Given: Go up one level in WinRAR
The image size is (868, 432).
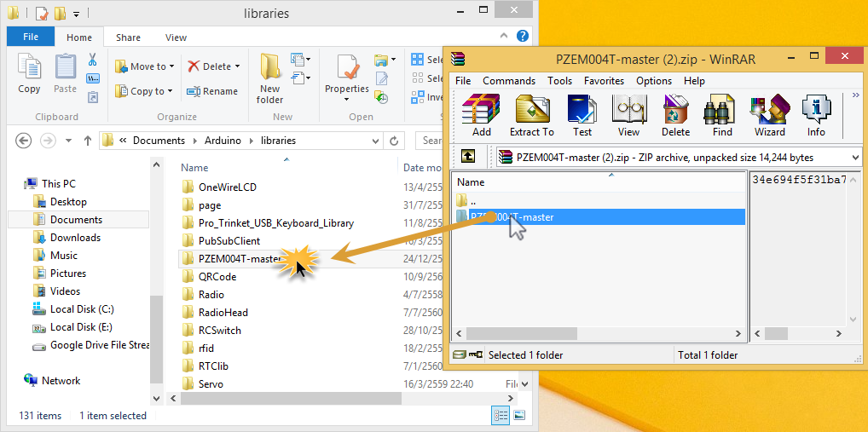Looking at the screenshot, I should [x=468, y=157].
